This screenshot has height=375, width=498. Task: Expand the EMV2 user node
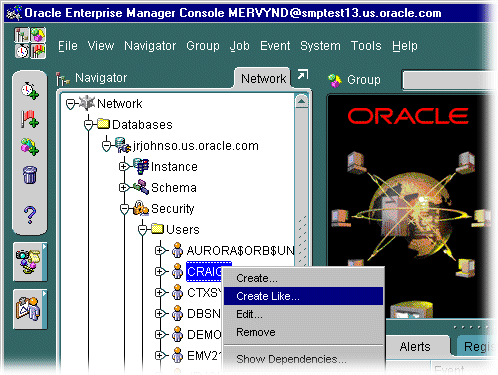[160, 355]
